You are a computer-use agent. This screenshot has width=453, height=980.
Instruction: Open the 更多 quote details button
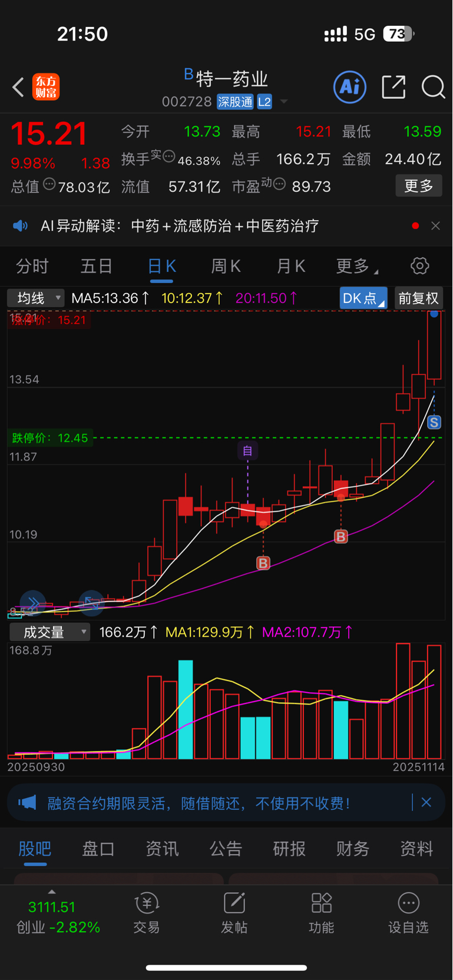pyautogui.click(x=419, y=186)
